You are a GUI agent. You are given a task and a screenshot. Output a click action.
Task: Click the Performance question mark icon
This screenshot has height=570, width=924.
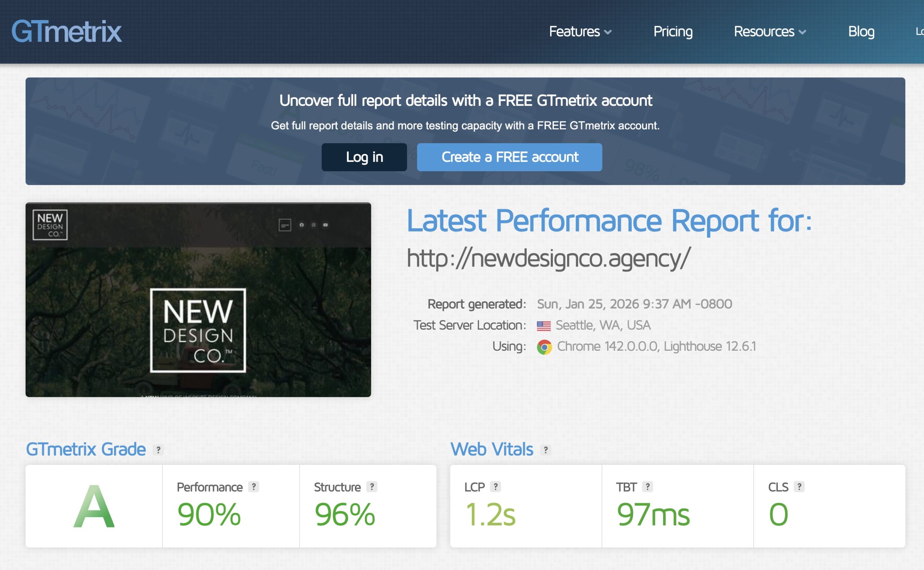254,487
